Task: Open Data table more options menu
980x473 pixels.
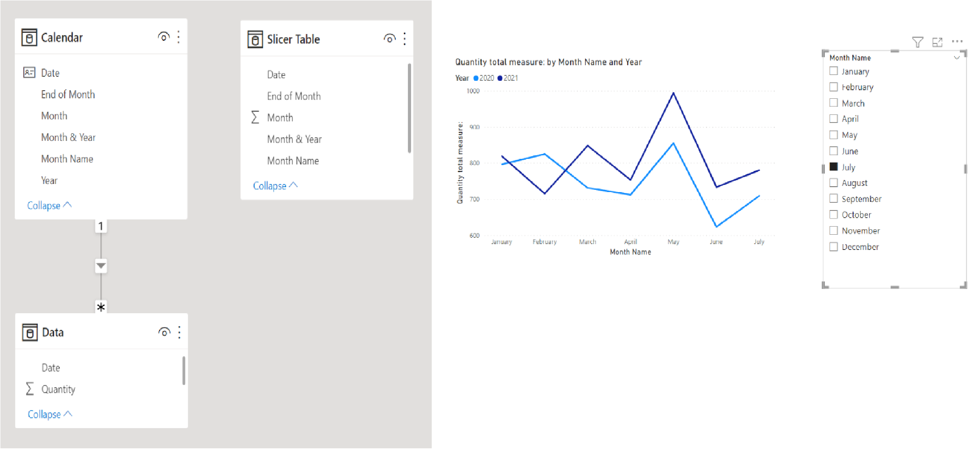Action: point(179,332)
